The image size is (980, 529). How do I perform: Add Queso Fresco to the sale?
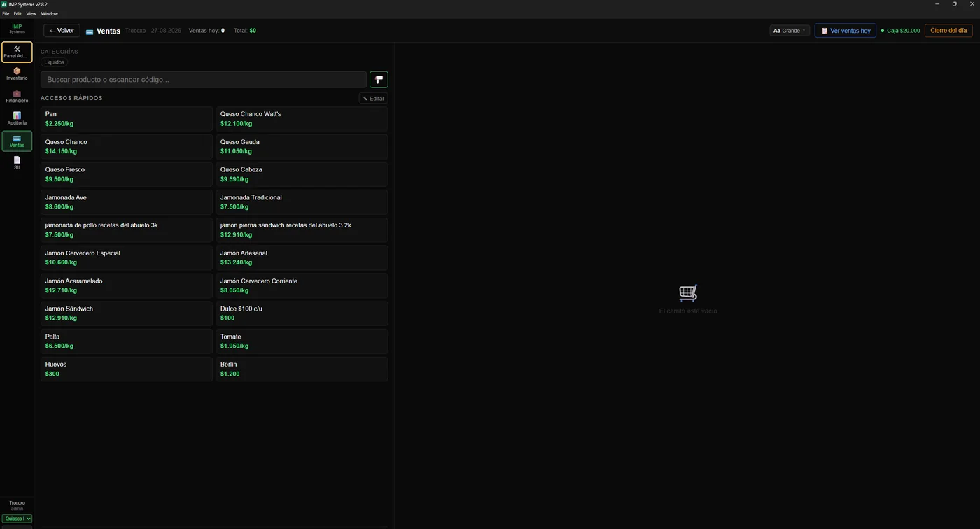tap(126, 174)
